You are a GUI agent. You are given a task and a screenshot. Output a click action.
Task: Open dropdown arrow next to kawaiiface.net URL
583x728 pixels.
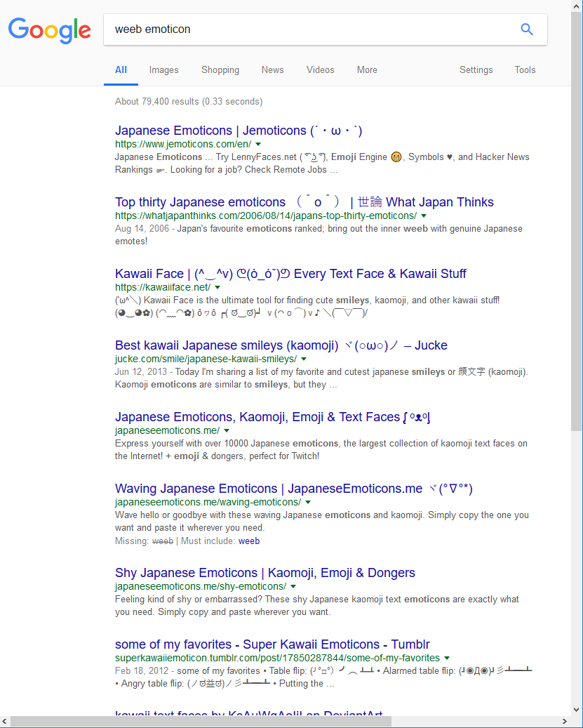tap(217, 288)
